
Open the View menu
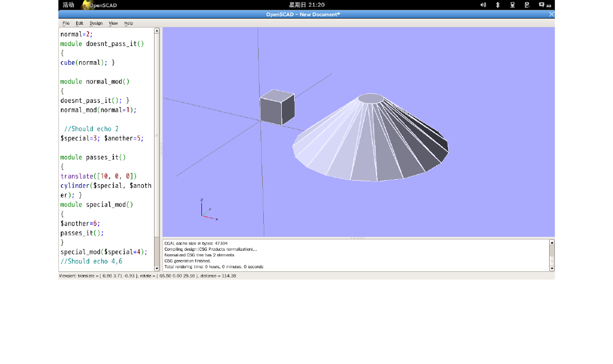click(113, 23)
